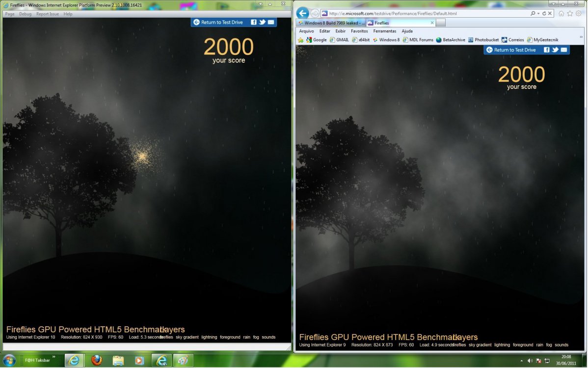Switch to the IE Platform Preview taskbar icon
Screen dimensions: 588x368
pyautogui.click(x=161, y=361)
